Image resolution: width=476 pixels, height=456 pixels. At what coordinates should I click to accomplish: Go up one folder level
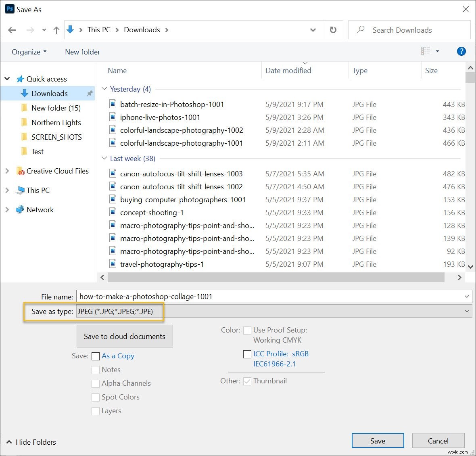(x=56, y=30)
